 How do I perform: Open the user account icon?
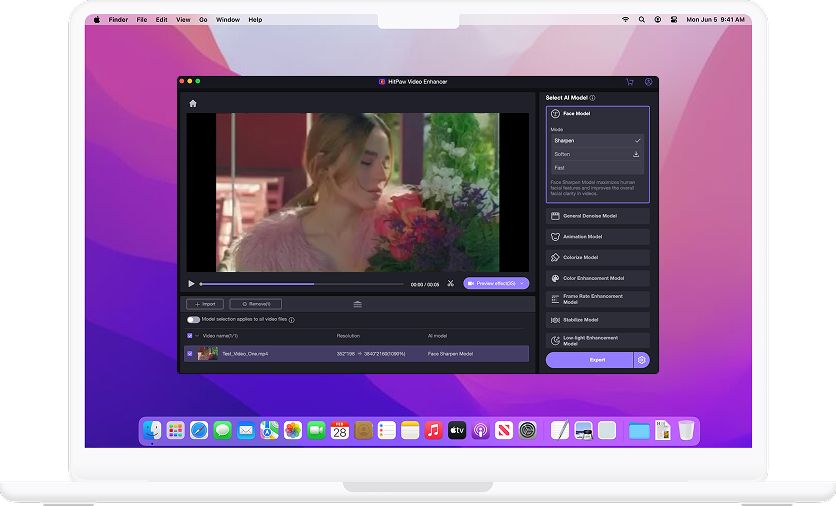click(648, 82)
